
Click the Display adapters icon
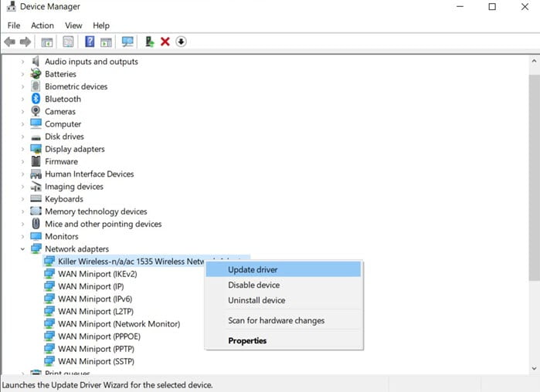coord(36,149)
